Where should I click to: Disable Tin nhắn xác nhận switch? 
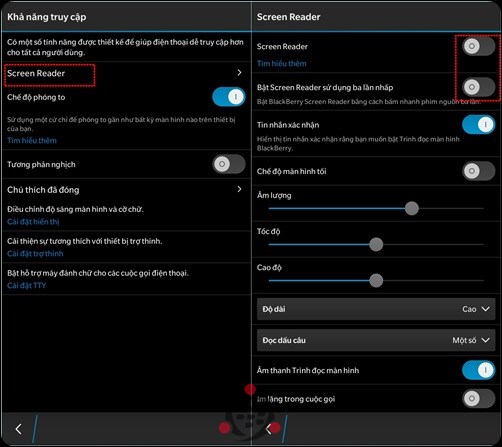479,125
